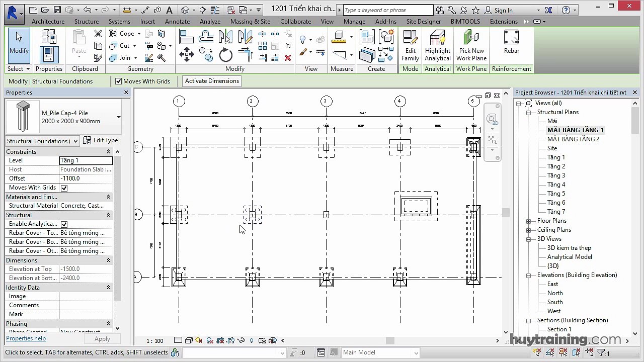Open the Cope dropdown arrow
644x362 pixels.
[139, 34]
